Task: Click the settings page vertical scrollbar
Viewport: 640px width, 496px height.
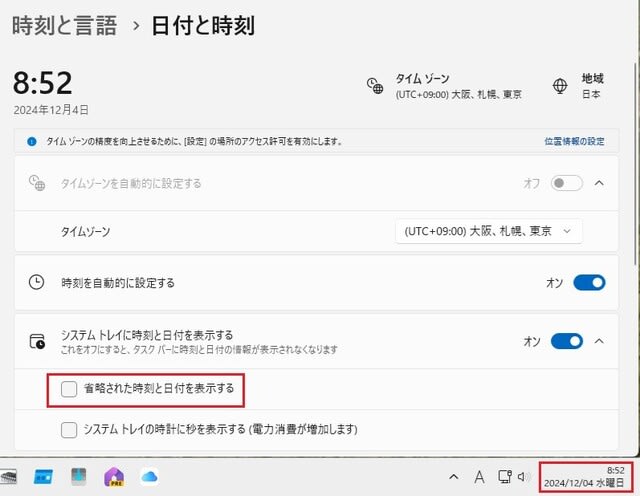Action: 636,163
